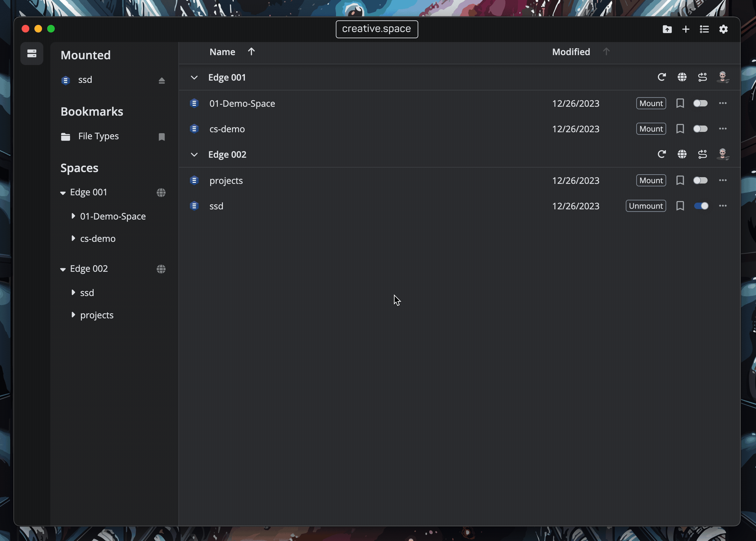
Task: Unmount the ssd space
Action: 645,206
